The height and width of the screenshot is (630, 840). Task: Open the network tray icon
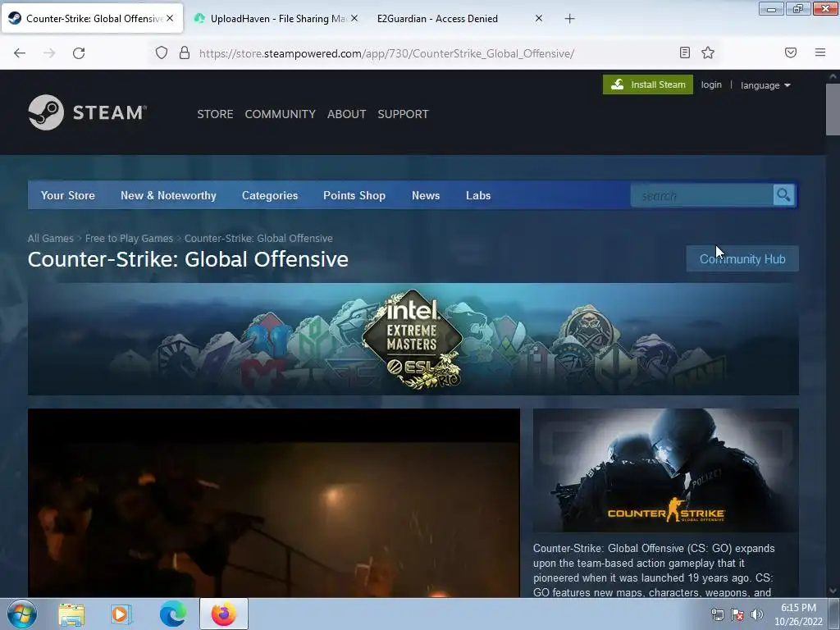point(717,614)
